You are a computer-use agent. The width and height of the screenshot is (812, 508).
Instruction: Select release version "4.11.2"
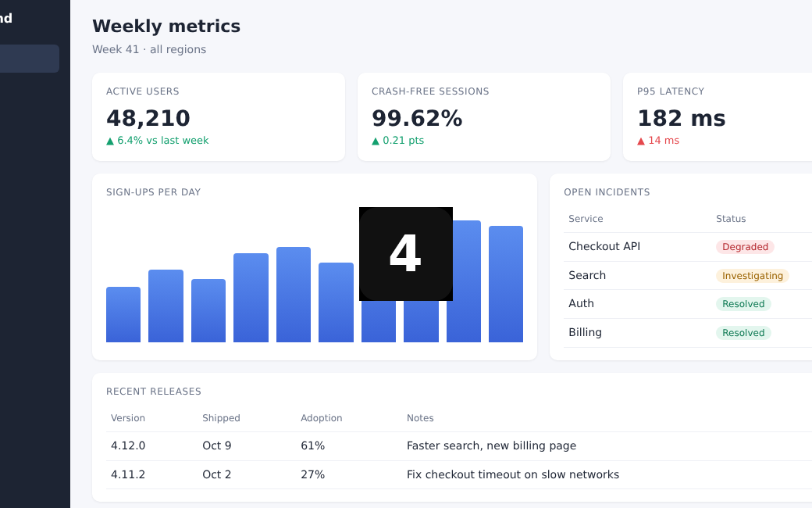click(128, 475)
